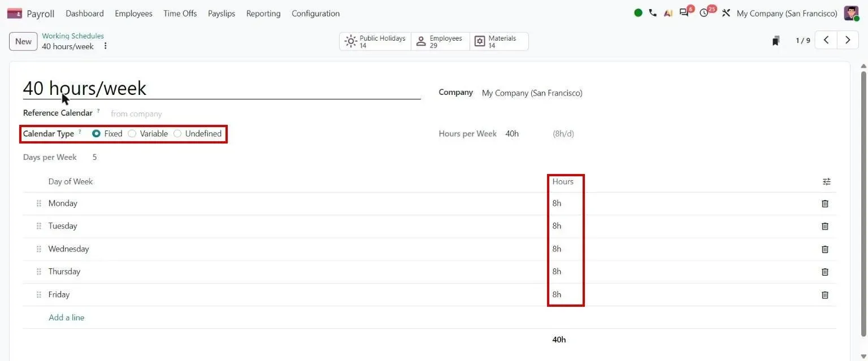
Task: Go to previous record arrow
Action: tap(826, 40)
